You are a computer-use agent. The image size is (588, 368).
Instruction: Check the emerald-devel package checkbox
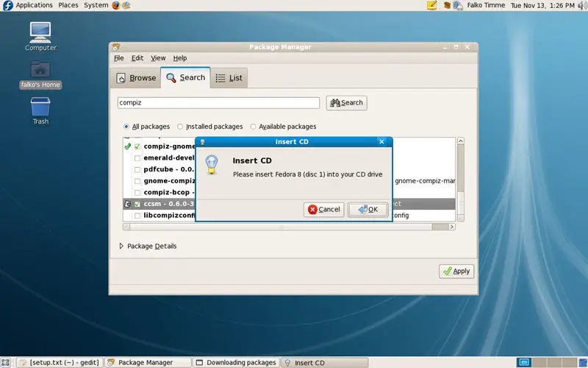(x=137, y=158)
